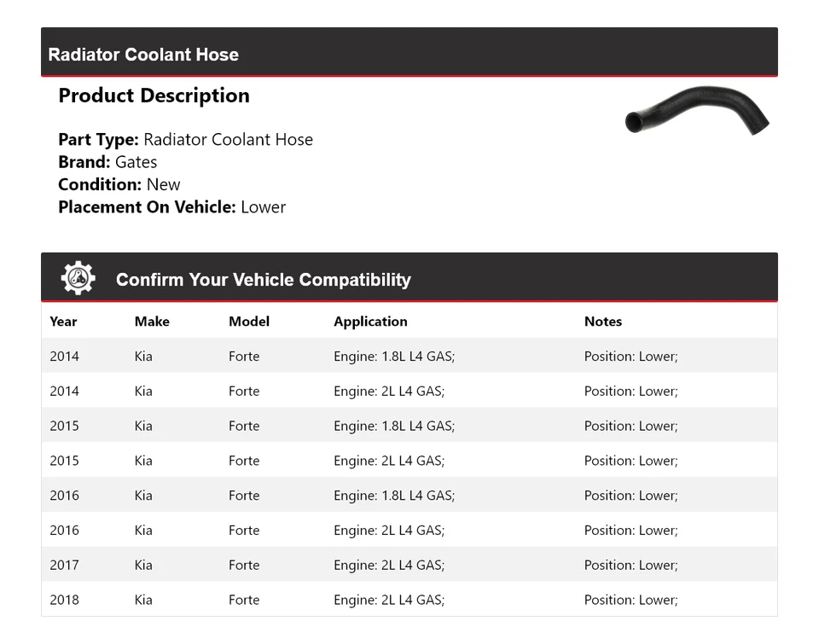Click the gear icon beside Confirm Your Vehicle Compatibility

78,278
